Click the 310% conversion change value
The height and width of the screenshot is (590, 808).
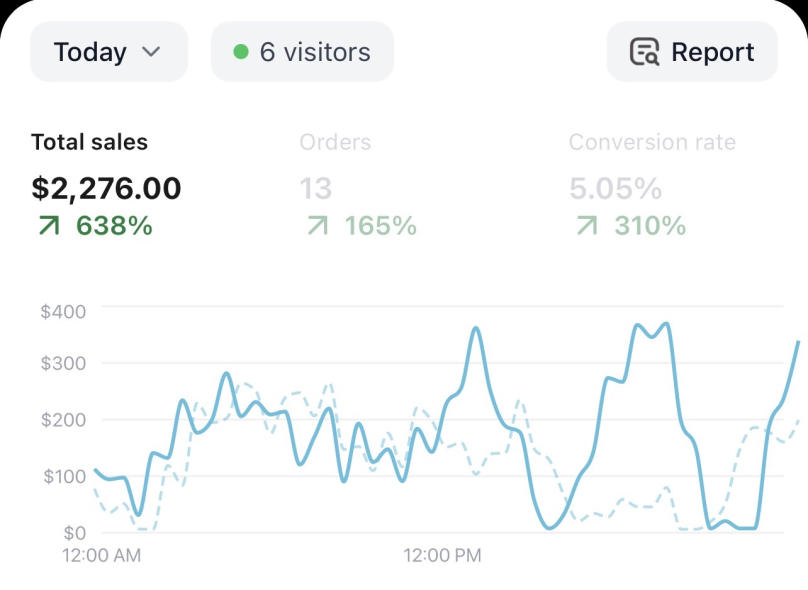coord(650,226)
